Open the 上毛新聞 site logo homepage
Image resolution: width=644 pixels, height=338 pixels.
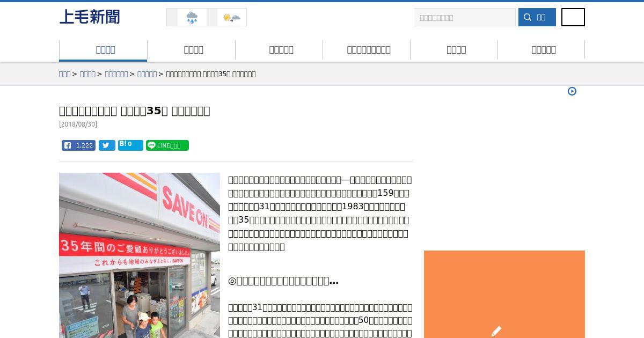90,17
